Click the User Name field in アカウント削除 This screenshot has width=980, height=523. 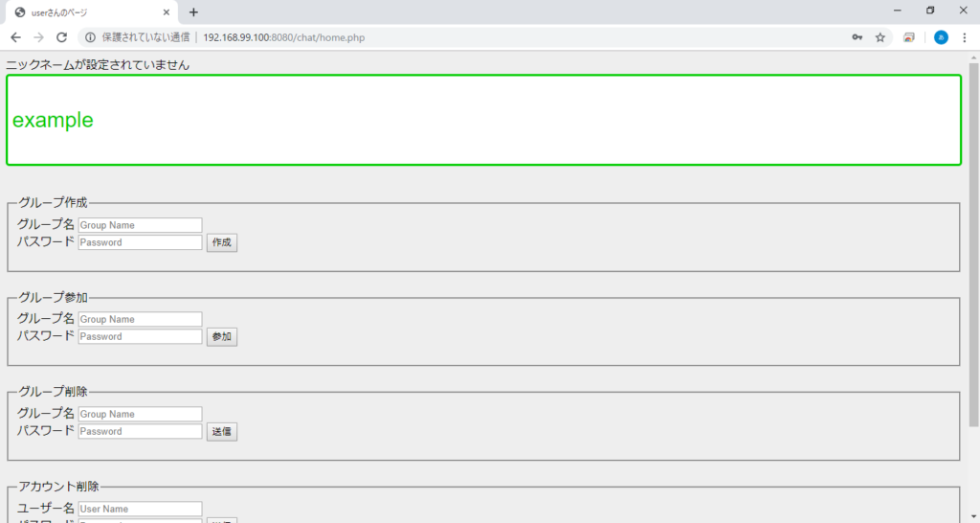tap(140, 509)
